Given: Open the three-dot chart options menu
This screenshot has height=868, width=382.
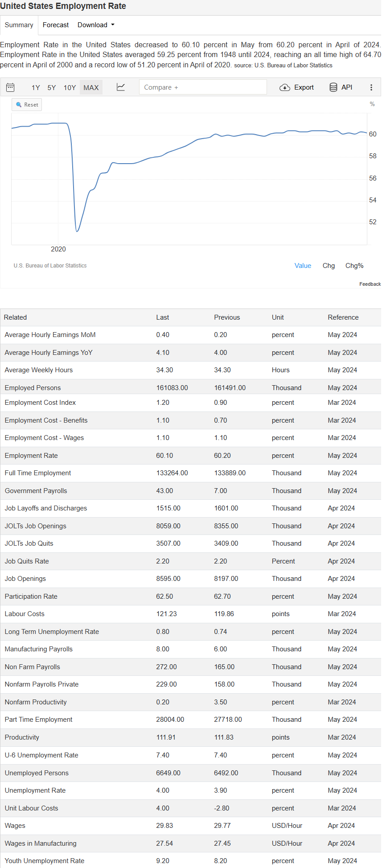Looking at the screenshot, I should pyautogui.click(x=371, y=87).
